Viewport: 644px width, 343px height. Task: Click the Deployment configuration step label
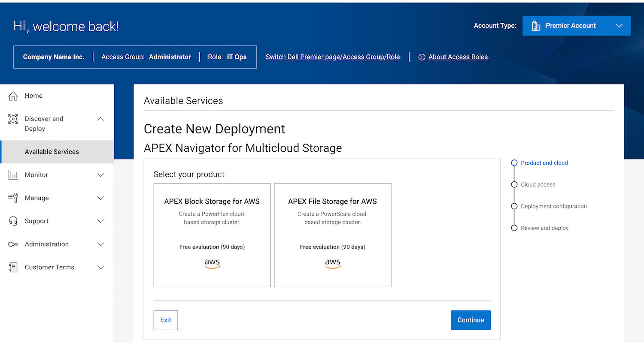coord(554,206)
